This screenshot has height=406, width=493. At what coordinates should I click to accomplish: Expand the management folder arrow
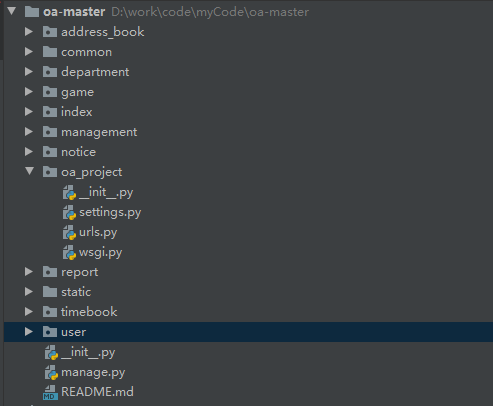point(29,132)
